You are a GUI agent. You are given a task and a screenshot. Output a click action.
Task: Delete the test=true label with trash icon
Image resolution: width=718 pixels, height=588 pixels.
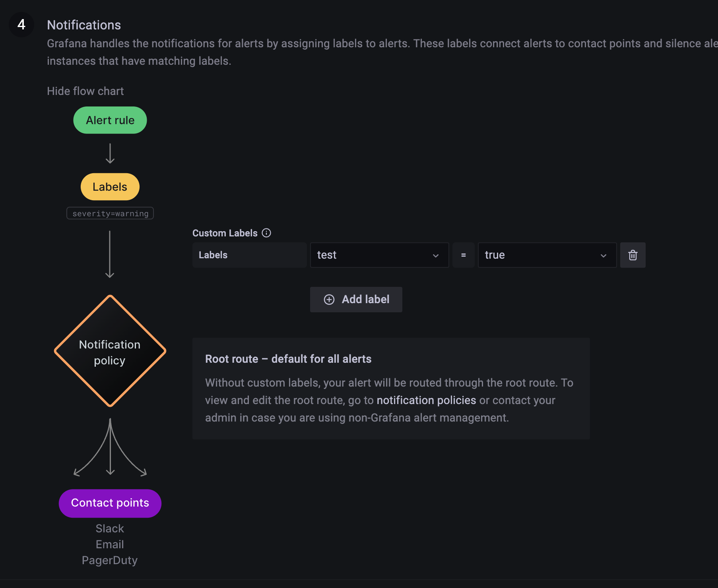633,255
